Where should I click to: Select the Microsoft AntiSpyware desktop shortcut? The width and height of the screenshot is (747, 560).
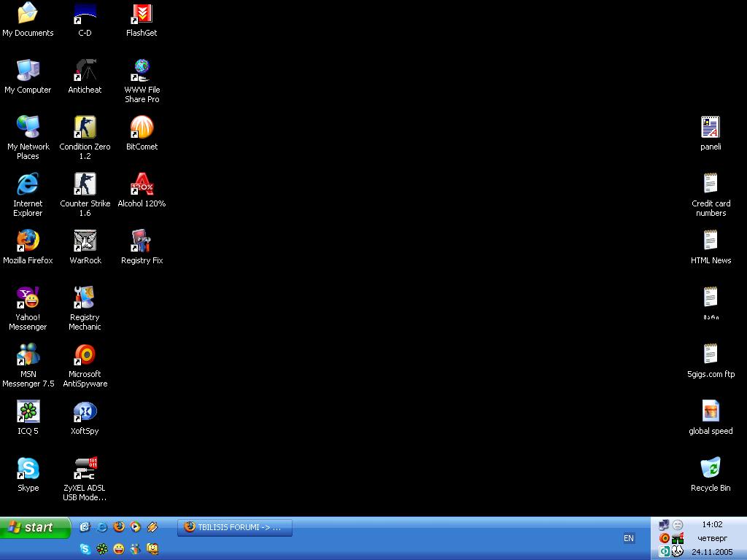click(85, 365)
